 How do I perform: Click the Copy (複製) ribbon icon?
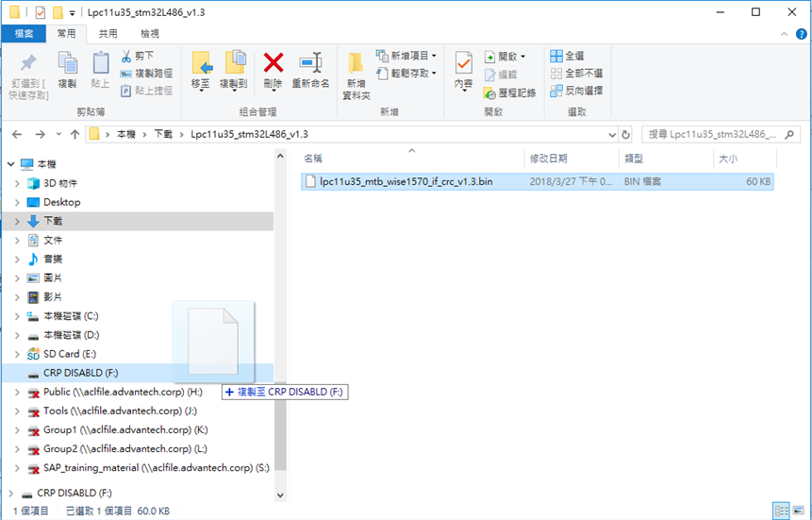click(67, 64)
